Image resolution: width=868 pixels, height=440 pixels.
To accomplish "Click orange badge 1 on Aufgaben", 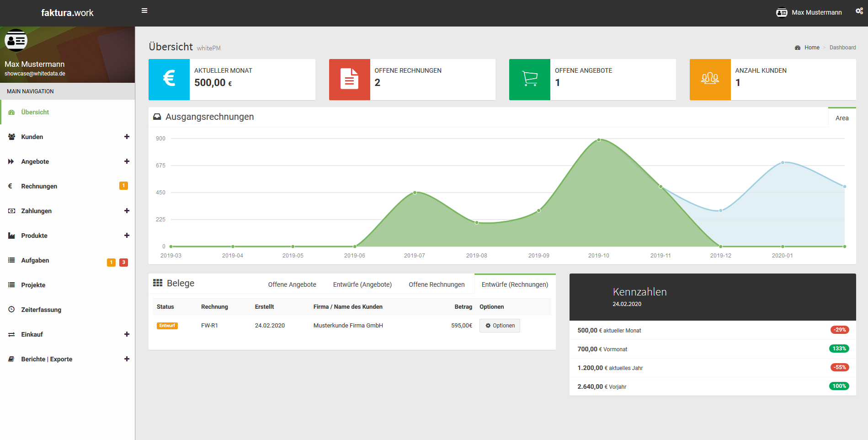I will (111, 263).
